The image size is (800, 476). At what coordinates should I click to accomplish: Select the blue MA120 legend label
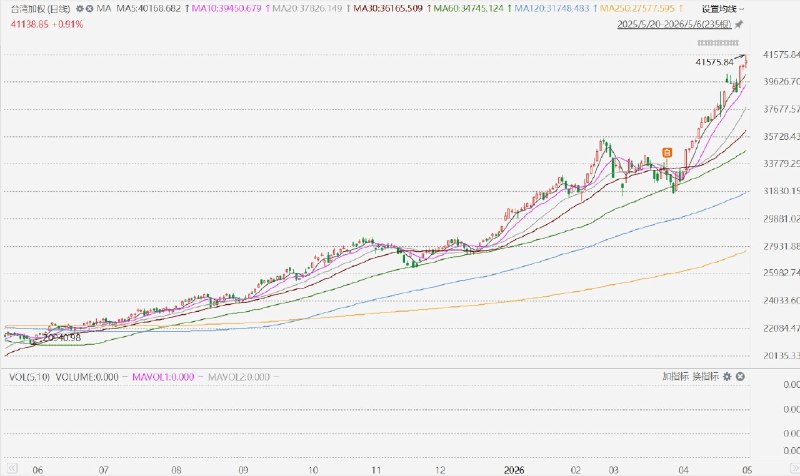click(x=554, y=9)
